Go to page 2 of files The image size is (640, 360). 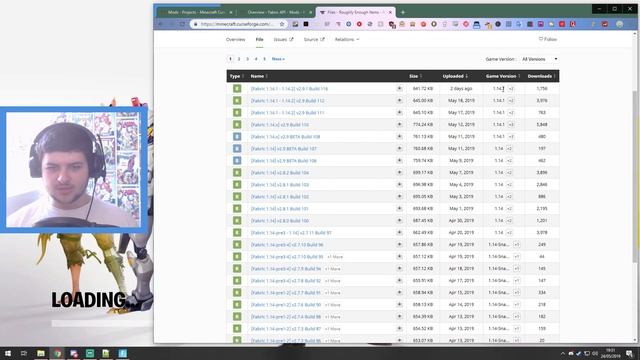pyautogui.click(x=239, y=59)
